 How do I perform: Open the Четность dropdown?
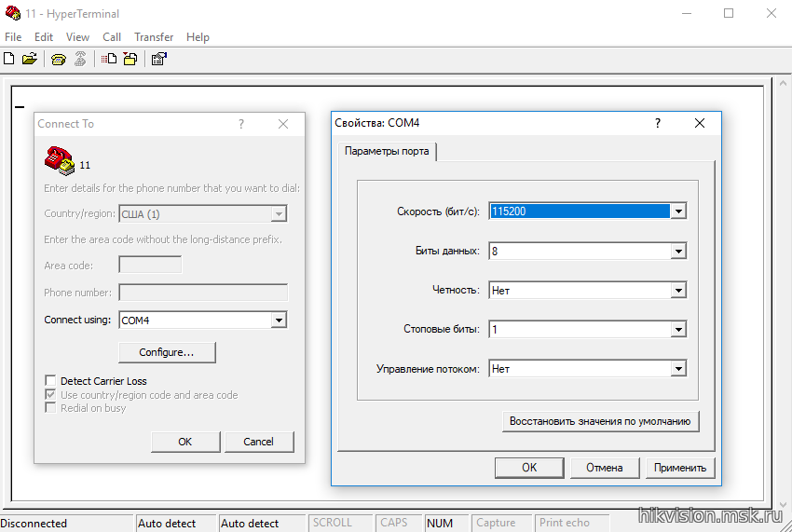point(678,291)
